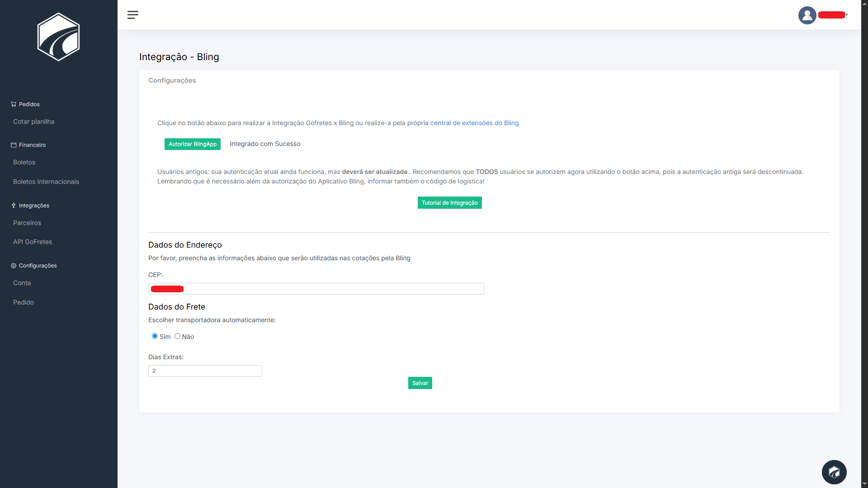
Task: Open Cotar planilha in sidebar
Action: 33,122
